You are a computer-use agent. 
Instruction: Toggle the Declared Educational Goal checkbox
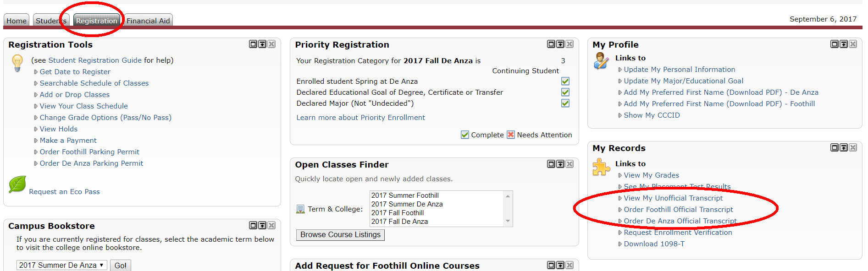(565, 92)
